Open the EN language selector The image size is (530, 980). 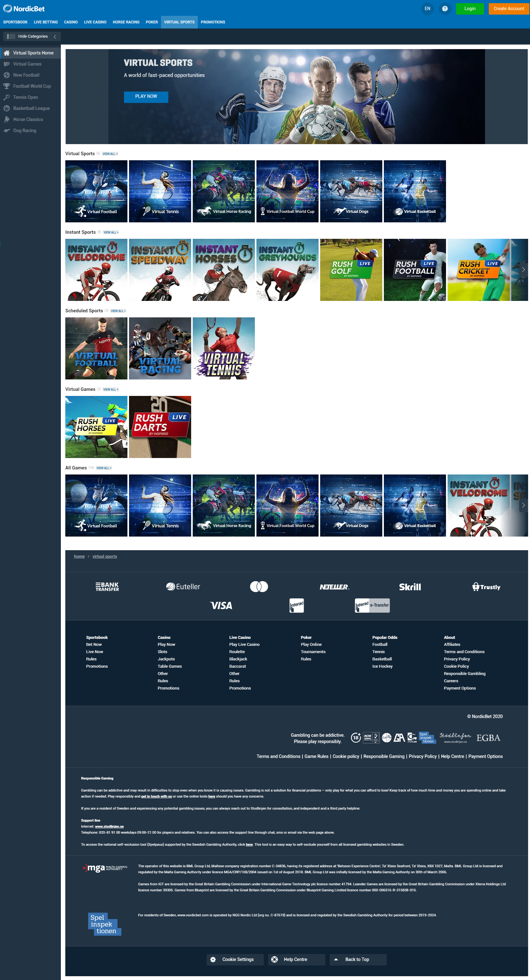(427, 9)
